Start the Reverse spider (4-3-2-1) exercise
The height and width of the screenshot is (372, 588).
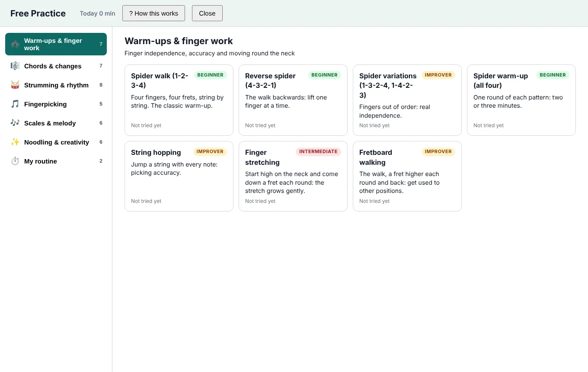click(x=293, y=100)
